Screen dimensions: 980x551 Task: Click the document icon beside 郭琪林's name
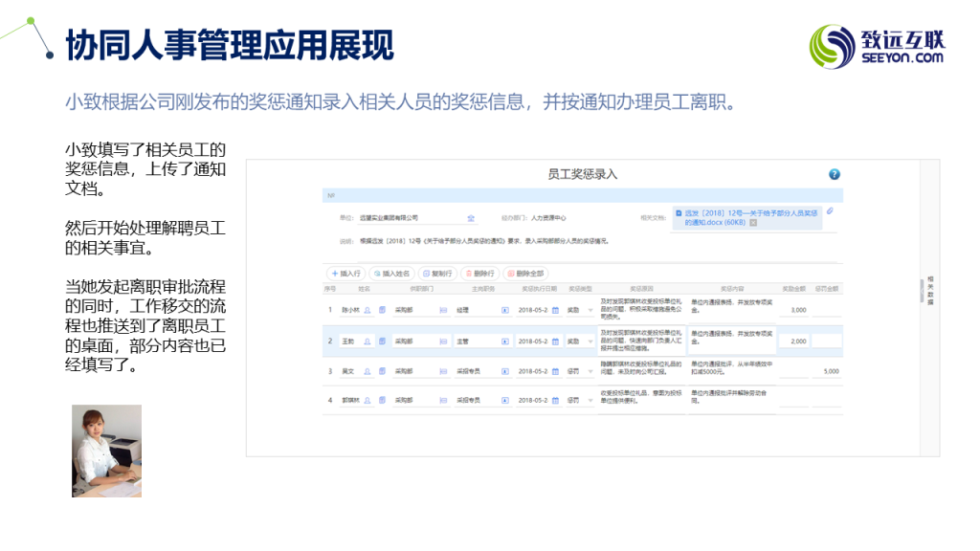click(381, 400)
